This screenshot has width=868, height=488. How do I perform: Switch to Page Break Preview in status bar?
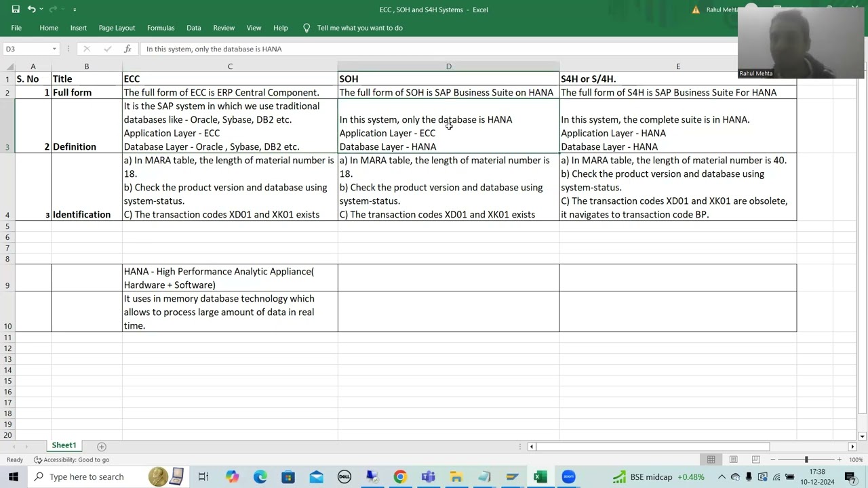755,460
